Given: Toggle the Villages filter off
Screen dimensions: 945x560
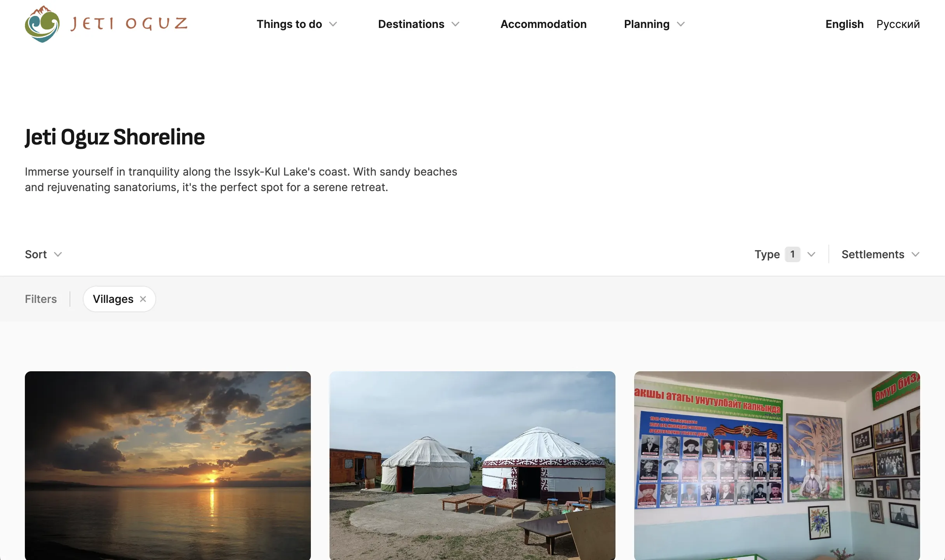Looking at the screenshot, I should pos(143,299).
